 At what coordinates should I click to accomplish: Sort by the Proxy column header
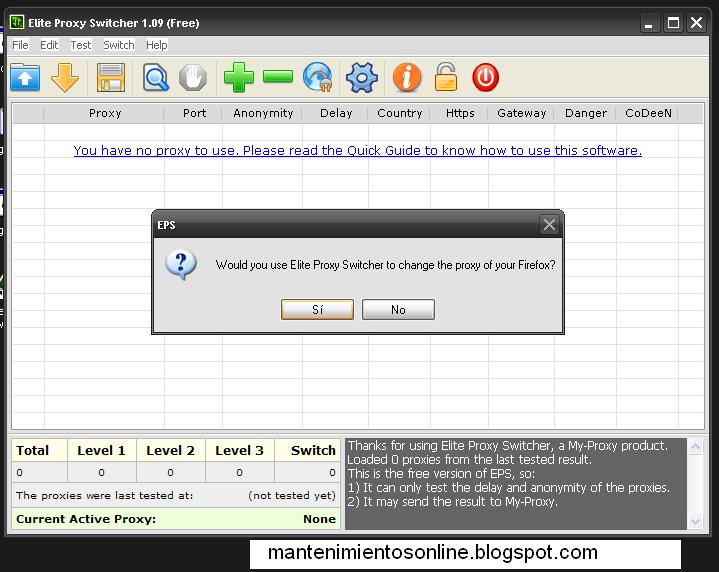click(105, 113)
